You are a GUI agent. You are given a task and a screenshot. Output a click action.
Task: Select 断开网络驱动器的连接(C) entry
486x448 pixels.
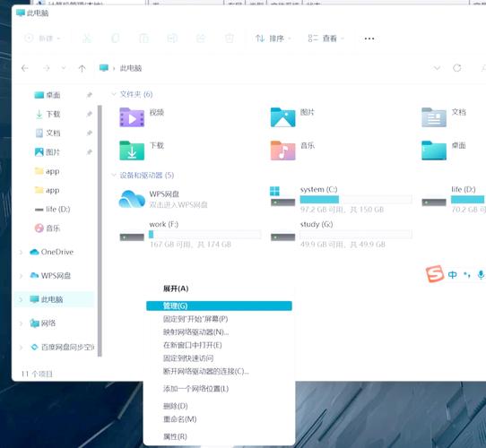206,371
